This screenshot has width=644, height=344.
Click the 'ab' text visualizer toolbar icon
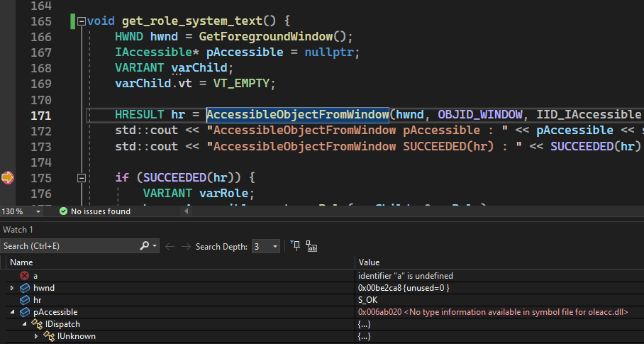point(311,246)
